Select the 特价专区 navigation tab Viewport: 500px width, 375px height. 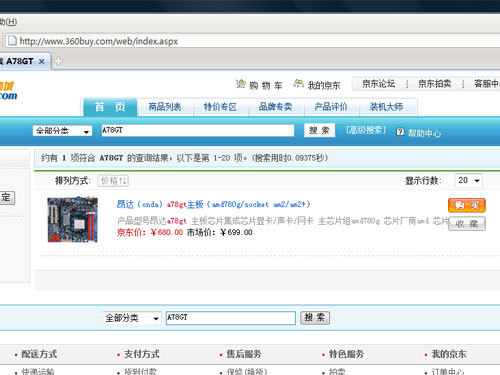[x=220, y=107]
